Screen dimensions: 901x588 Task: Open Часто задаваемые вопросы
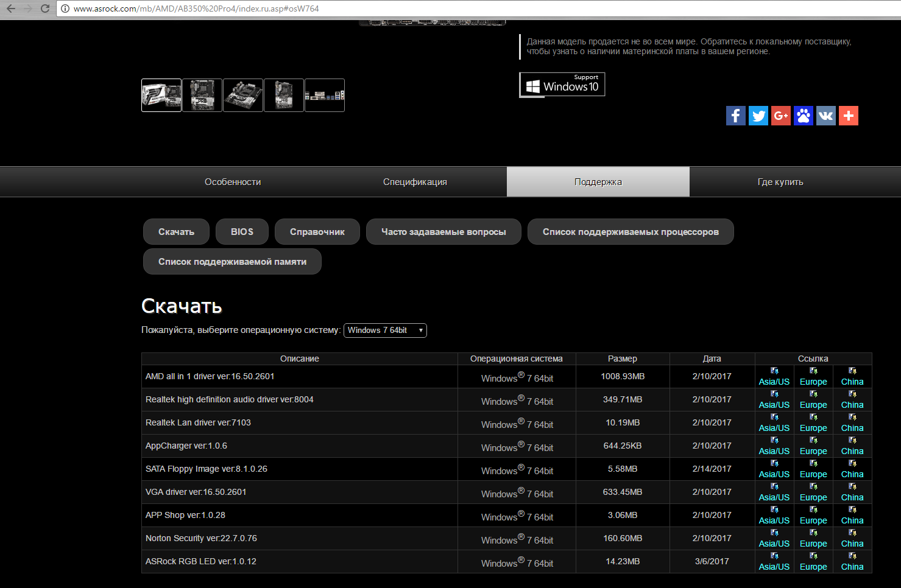(x=443, y=232)
